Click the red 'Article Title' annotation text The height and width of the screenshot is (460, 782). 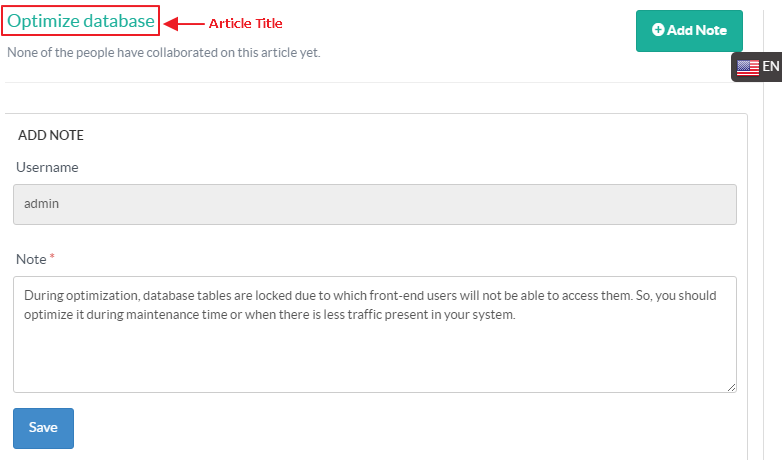[x=246, y=23]
